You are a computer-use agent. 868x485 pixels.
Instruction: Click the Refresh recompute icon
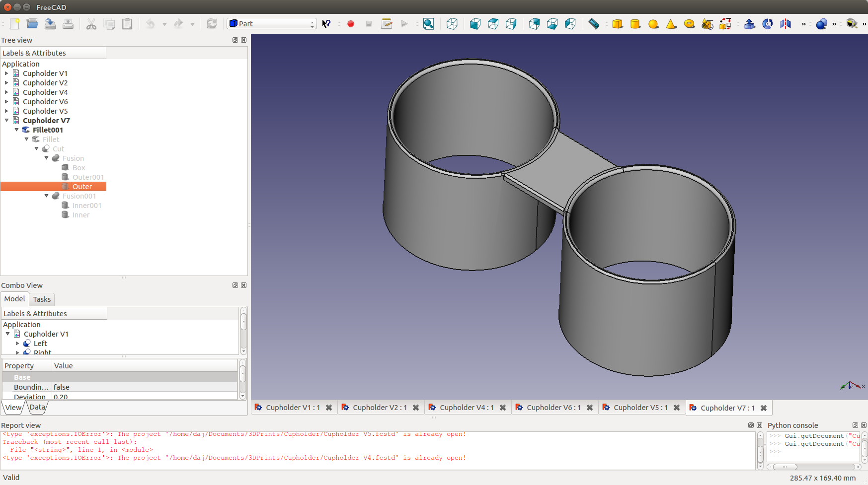pyautogui.click(x=212, y=24)
